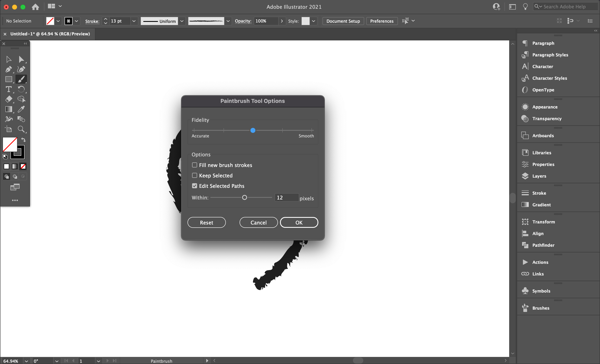Select the Pen tool

pyautogui.click(x=9, y=69)
